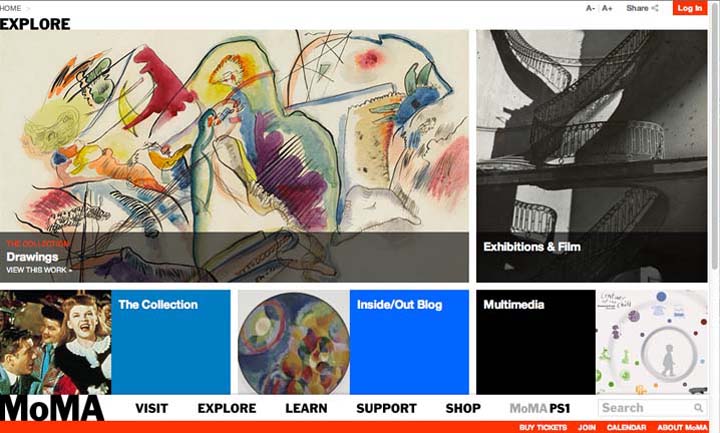This screenshot has width=720, height=433.
Task: Open the SHOP menu item
Action: pyautogui.click(x=463, y=408)
